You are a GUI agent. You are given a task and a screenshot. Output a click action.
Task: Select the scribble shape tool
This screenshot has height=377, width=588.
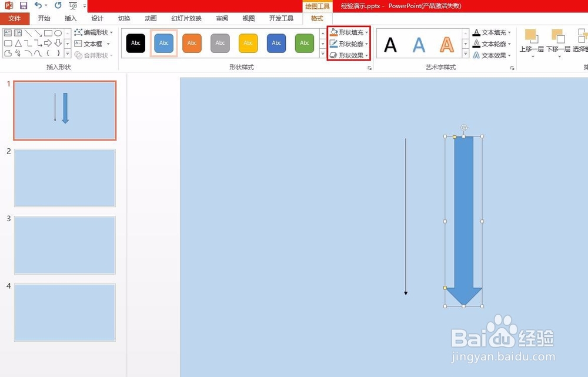[18, 54]
